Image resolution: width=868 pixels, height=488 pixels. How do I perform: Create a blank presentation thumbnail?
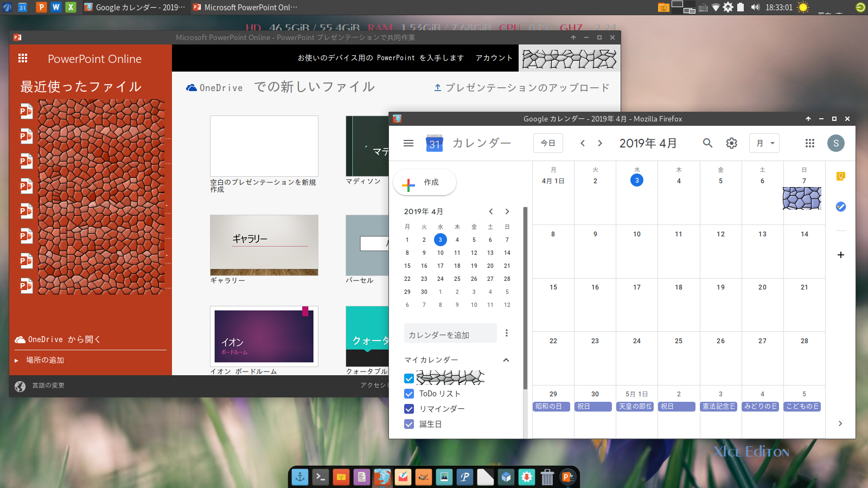[264, 146]
